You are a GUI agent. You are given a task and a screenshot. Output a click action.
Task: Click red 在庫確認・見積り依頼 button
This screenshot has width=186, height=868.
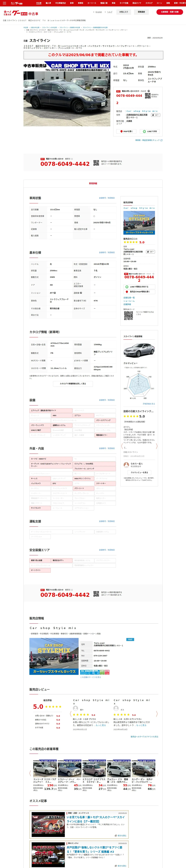pyautogui.click(x=170, y=12)
